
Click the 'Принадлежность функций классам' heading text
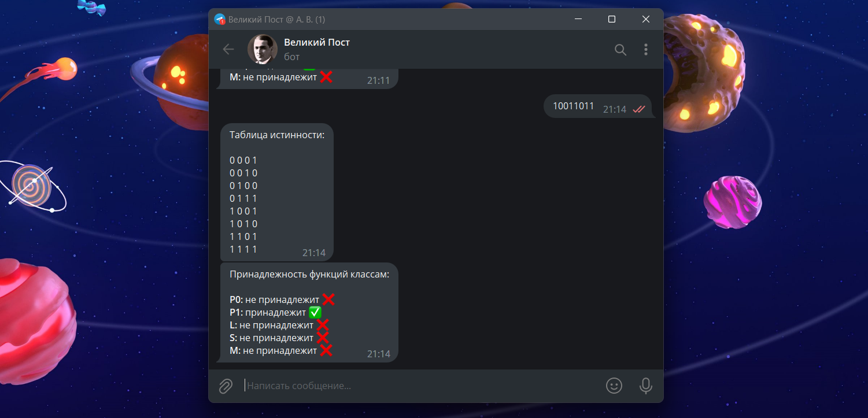coord(309,274)
